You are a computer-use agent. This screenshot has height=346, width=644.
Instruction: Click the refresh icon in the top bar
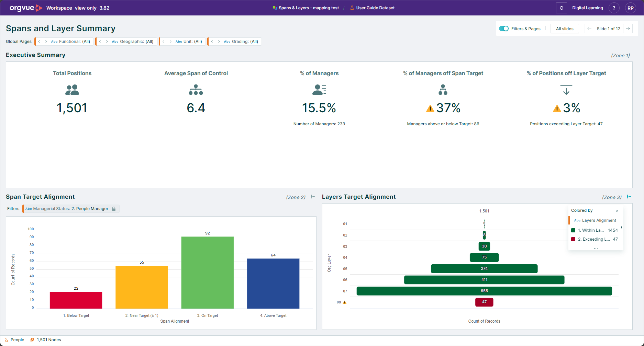[x=562, y=8]
